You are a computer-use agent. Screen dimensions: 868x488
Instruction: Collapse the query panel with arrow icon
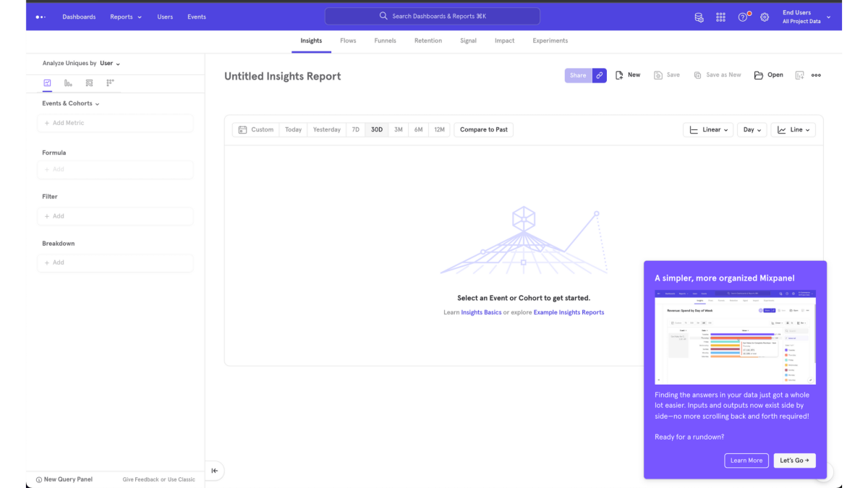pos(215,471)
